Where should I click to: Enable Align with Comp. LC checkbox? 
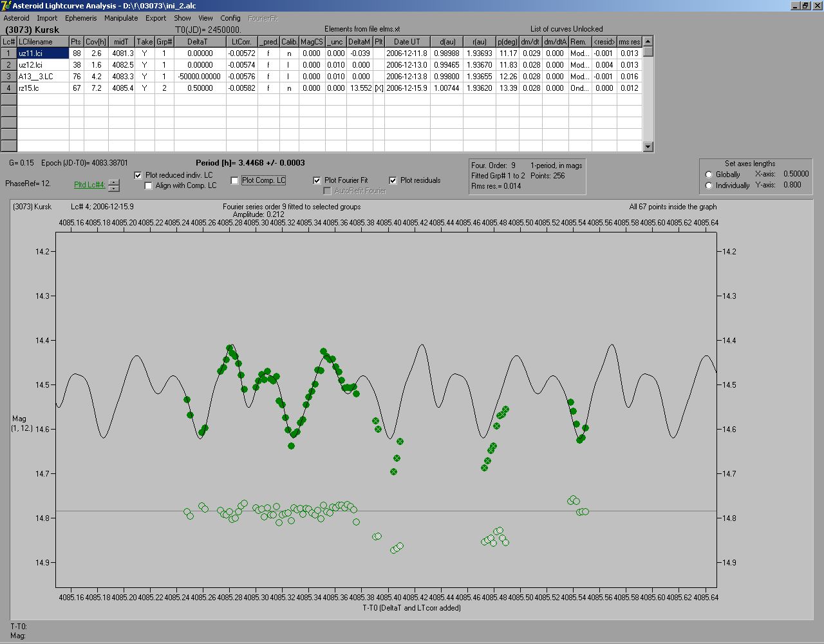[x=149, y=185]
